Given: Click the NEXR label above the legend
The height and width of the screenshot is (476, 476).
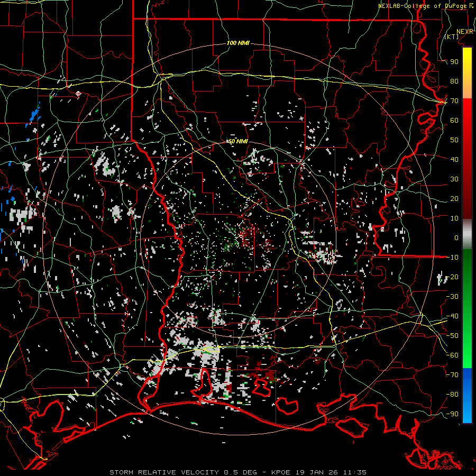Looking at the screenshot, I should (x=465, y=32).
